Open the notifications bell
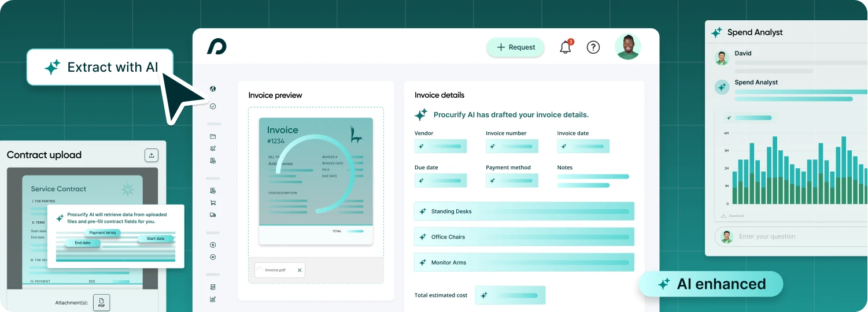Screen dimensions: 868x312 (566, 47)
